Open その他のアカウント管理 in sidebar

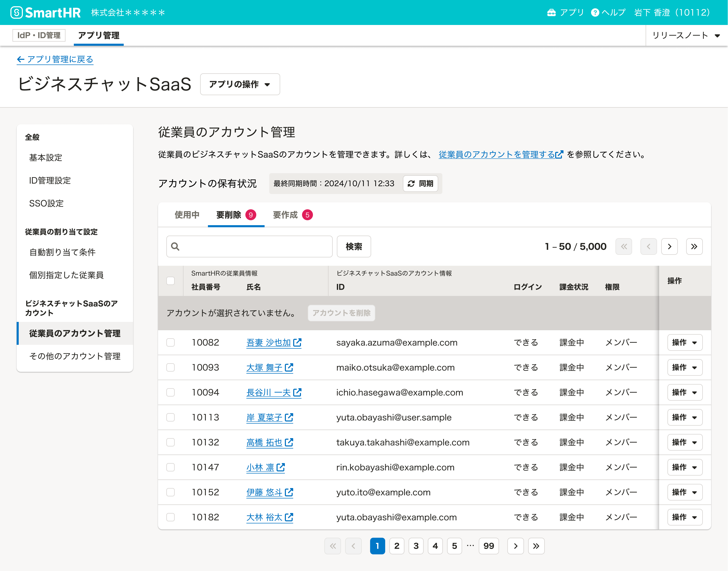coord(75,356)
